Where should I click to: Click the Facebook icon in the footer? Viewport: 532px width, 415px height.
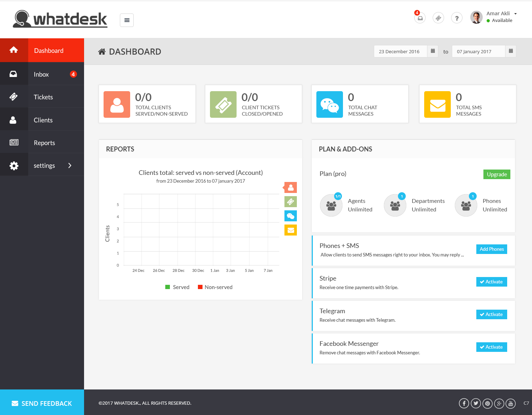tap(464, 403)
